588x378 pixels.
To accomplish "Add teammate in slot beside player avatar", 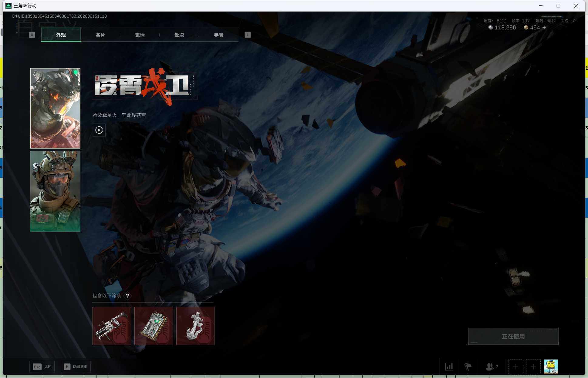I will pos(533,367).
